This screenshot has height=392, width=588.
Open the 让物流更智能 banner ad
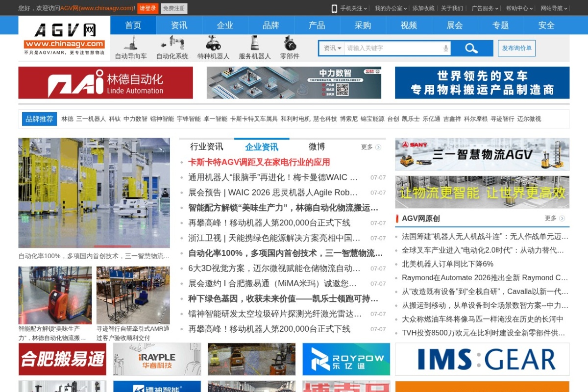pyautogui.click(x=482, y=192)
